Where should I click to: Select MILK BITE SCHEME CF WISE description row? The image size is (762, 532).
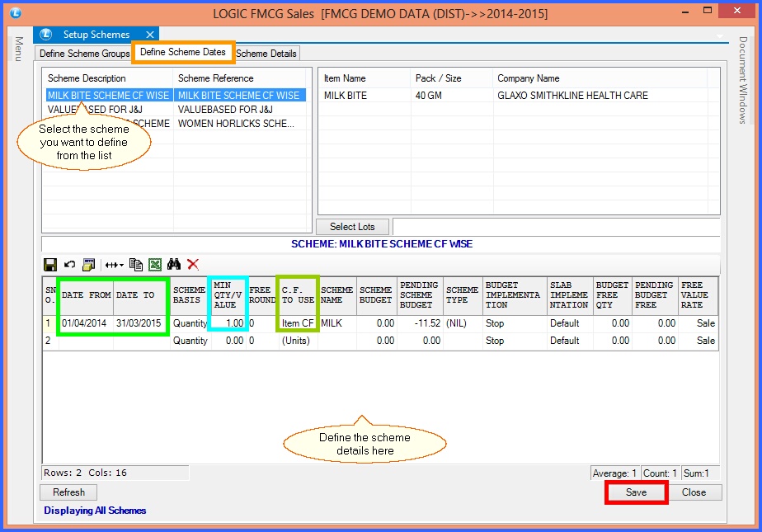pyautogui.click(x=108, y=95)
